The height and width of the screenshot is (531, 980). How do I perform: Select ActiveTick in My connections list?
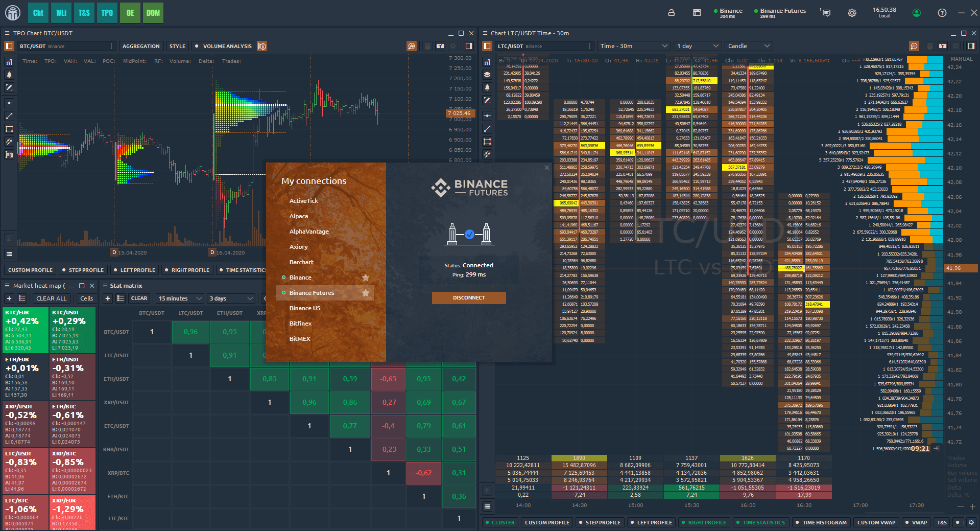pyautogui.click(x=303, y=201)
